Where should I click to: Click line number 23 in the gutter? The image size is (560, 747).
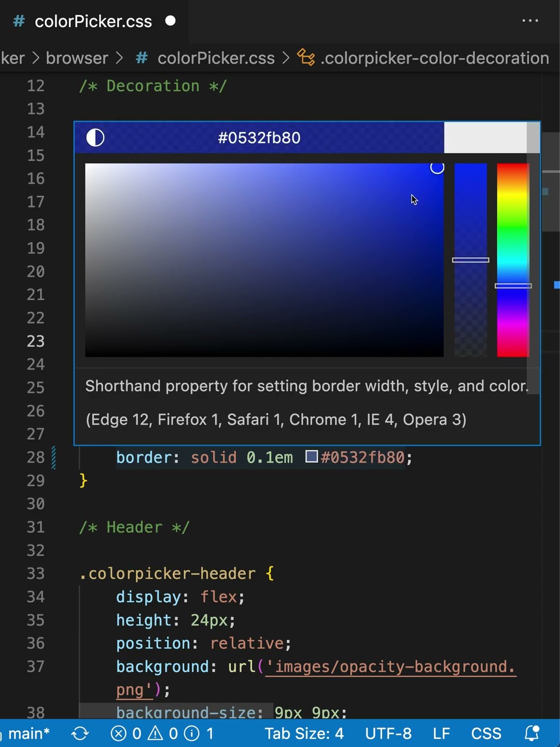point(36,341)
